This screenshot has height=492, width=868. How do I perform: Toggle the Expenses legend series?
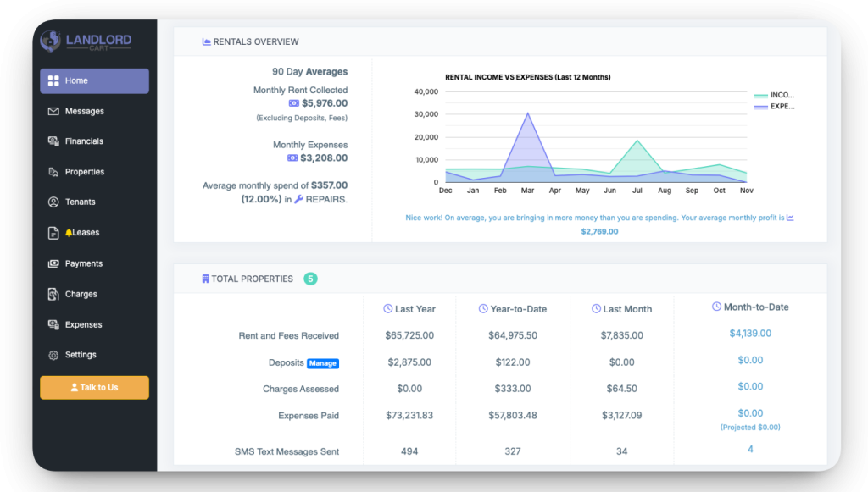pos(773,107)
